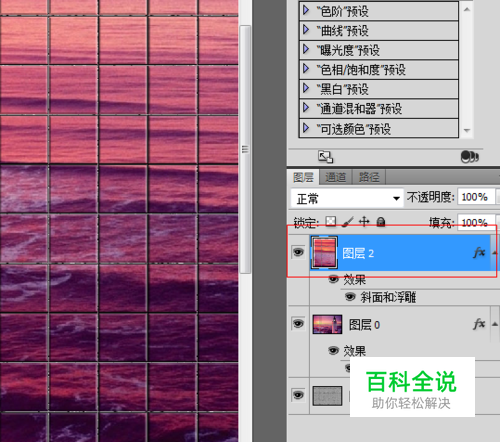Viewport: 500px width, 442px height.
Task: Click the 填充 value field
Action: (x=476, y=222)
